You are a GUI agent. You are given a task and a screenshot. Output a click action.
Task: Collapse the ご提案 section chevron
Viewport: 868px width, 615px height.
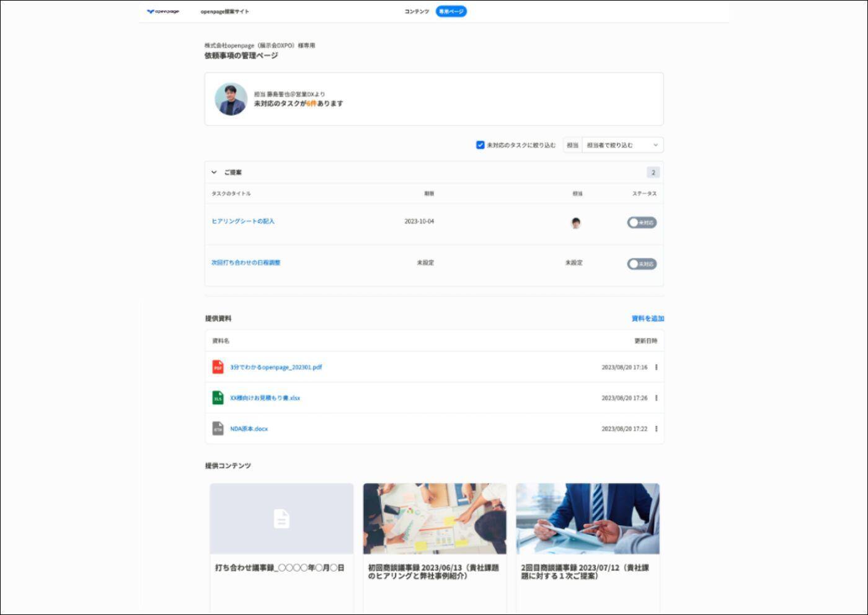(214, 172)
